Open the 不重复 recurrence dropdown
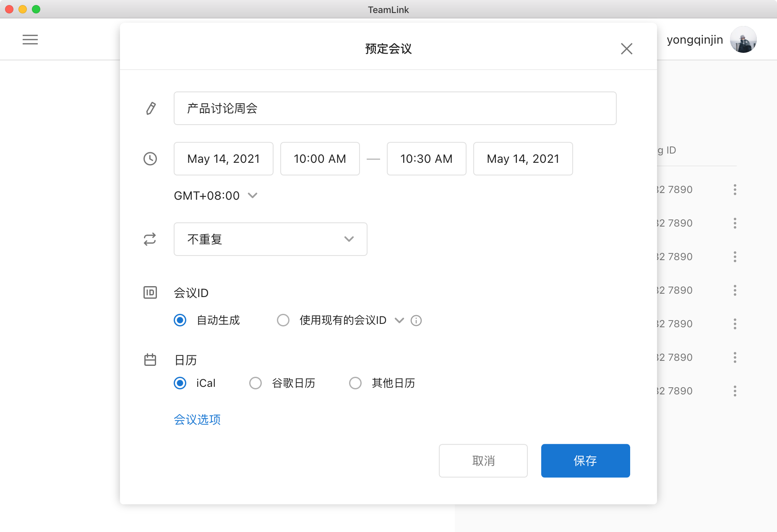Screen dimensions: 777x532 [270, 239]
